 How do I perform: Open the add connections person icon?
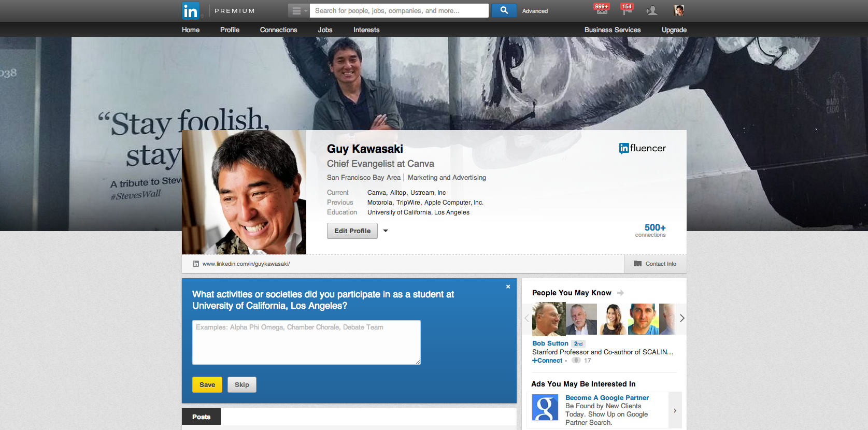pos(652,10)
